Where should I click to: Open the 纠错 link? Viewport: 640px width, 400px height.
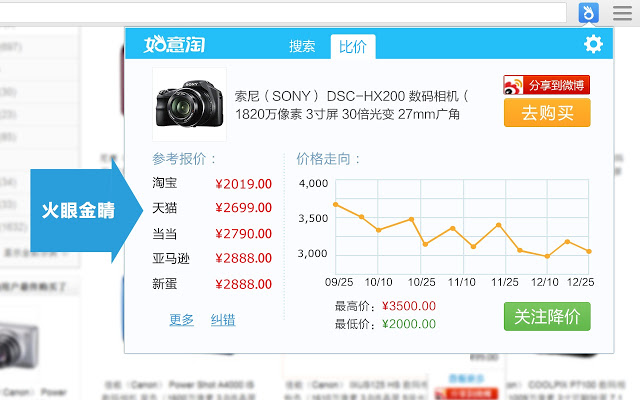(x=223, y=320)
